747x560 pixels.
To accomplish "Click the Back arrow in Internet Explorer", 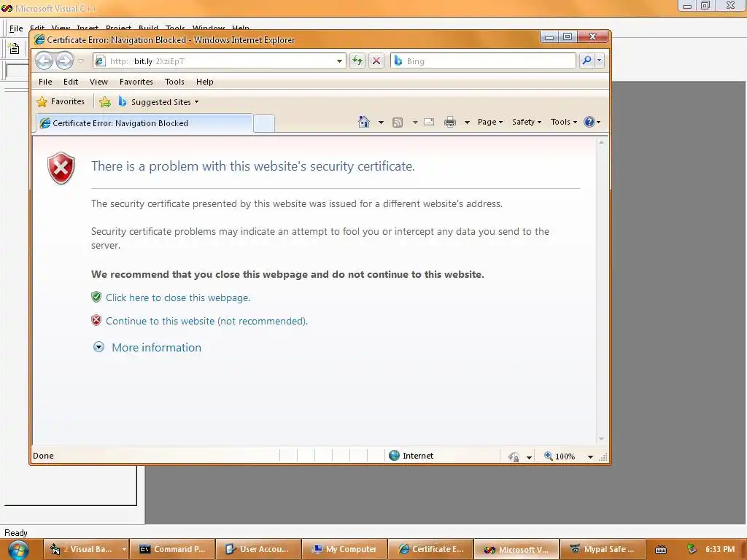I will (x=44, y=61).
